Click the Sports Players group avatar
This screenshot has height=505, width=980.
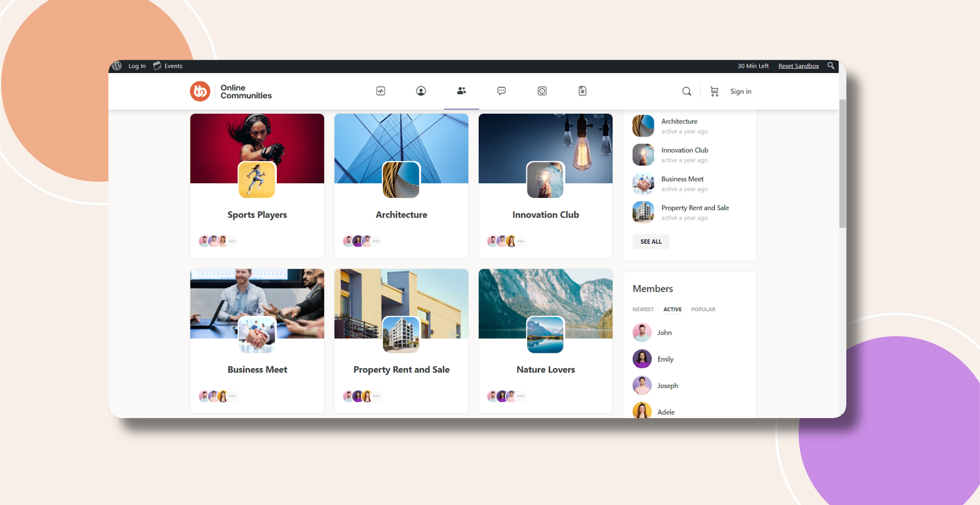click(257, 180)
